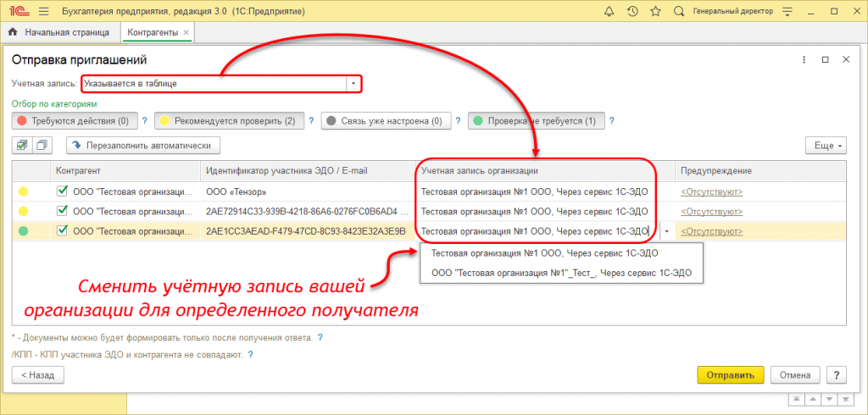This screenshot has height=415, width=868.
Task: Click the check-all rows icon
Action: [22, 145]
